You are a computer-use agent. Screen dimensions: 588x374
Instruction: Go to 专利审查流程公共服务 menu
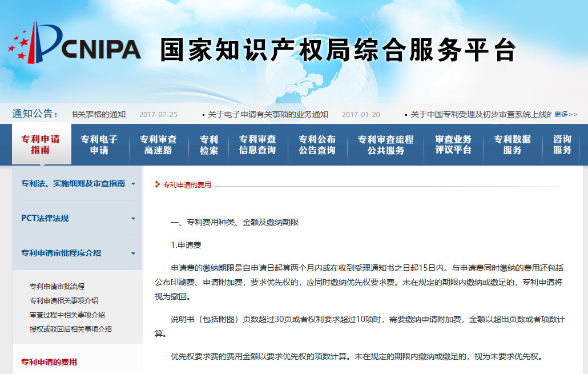pyautogui.click(x=385, y=145)
